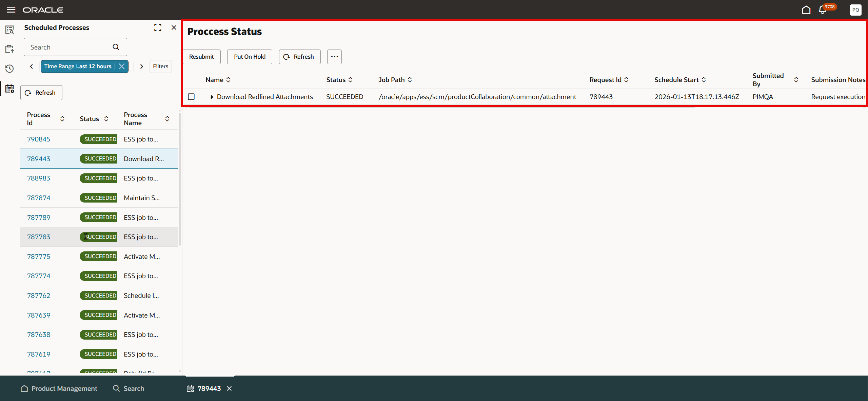Open the process search panel icon
This screenshot has width=868, height=401.
(9, 30)
